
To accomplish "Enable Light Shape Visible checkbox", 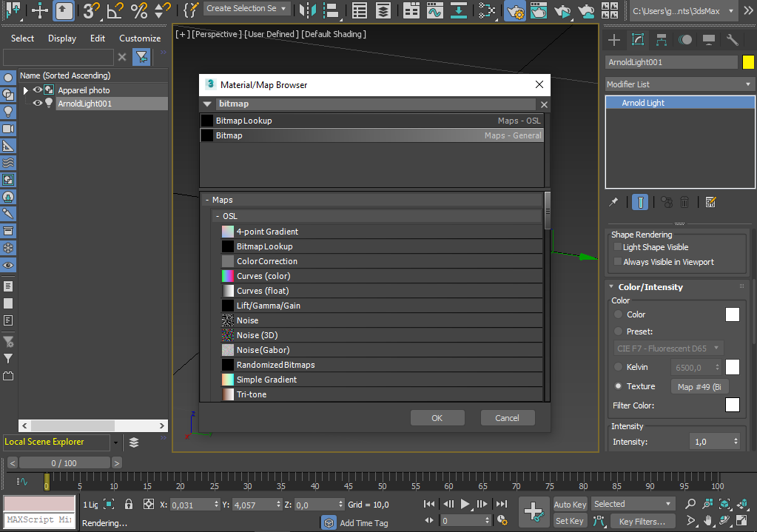I will tap(617, 246).
